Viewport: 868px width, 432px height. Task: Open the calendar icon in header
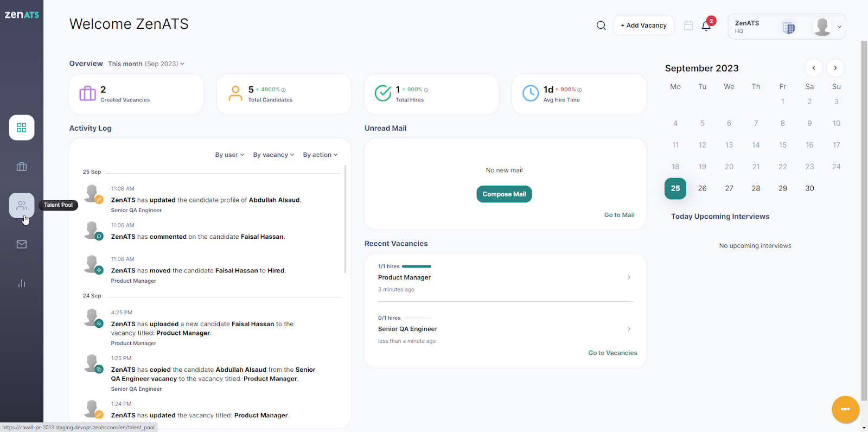tap(688, 26)
